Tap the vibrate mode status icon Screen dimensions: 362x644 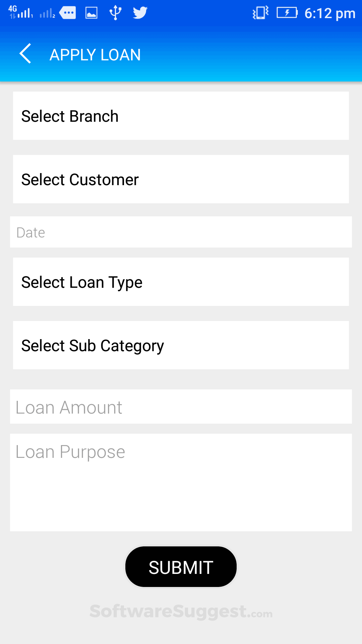click(260, 13)
